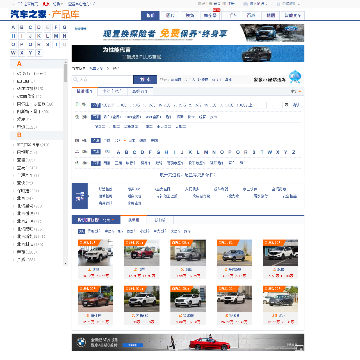360x360 pixels.
Task: Open the white SUV in showroom thumbnail
Action: pyautogui.click(x=95, y=253)
